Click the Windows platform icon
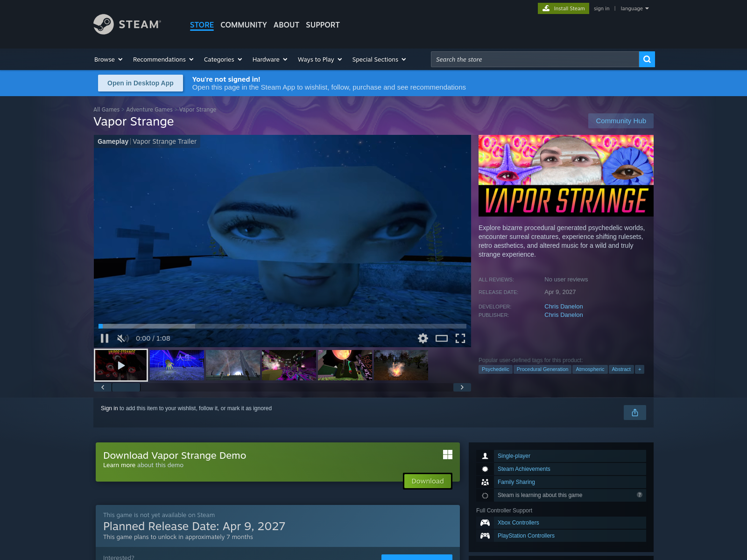Screen dimensions: 747x560 [448, 455]
